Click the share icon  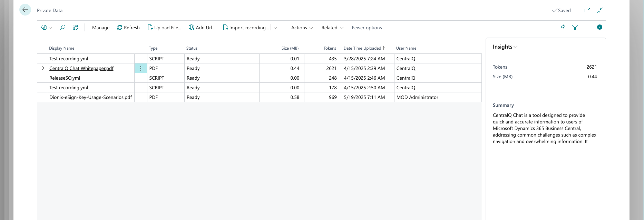[x=562, y=27]
